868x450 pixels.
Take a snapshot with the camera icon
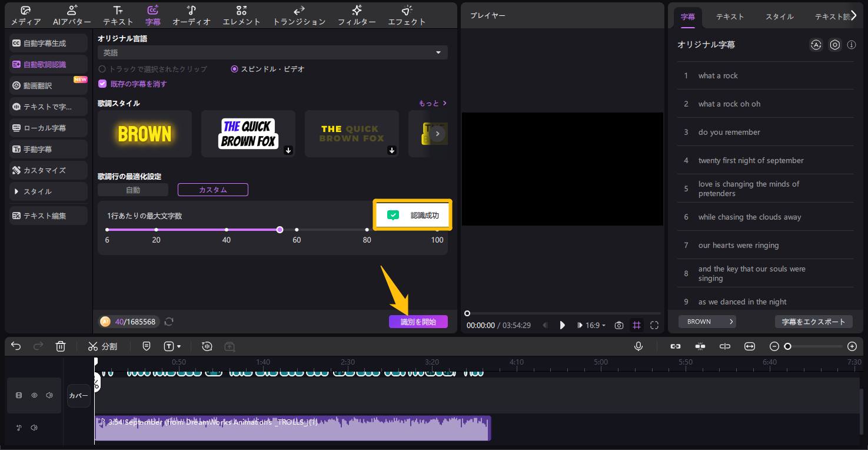[619, 325]
